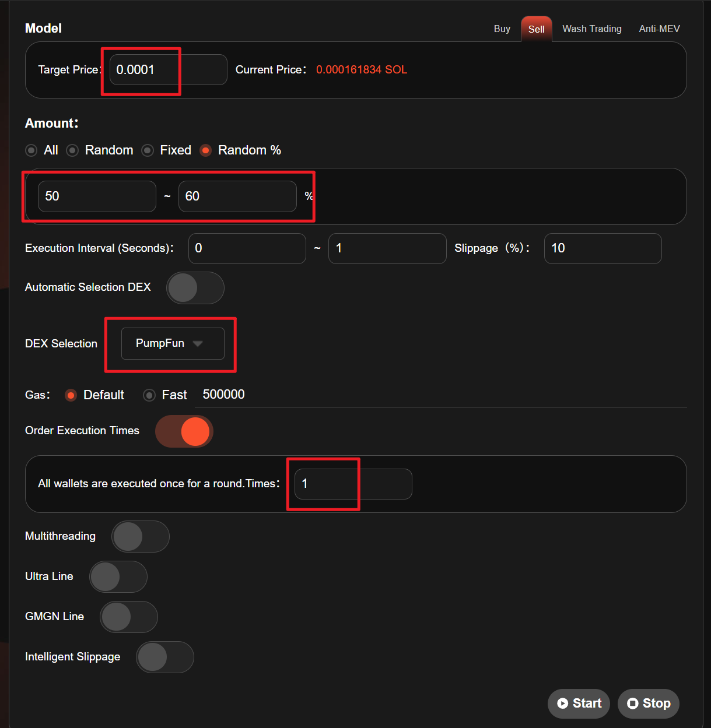
Task: Select the Anti-MEV tab
Action: 659,29
